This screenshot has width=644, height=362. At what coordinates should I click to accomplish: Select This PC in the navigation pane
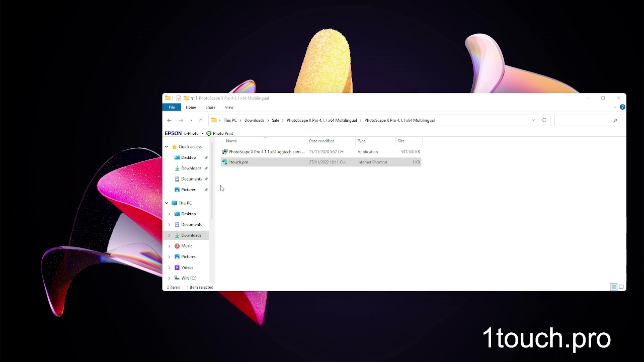click(x=185, y=203)
